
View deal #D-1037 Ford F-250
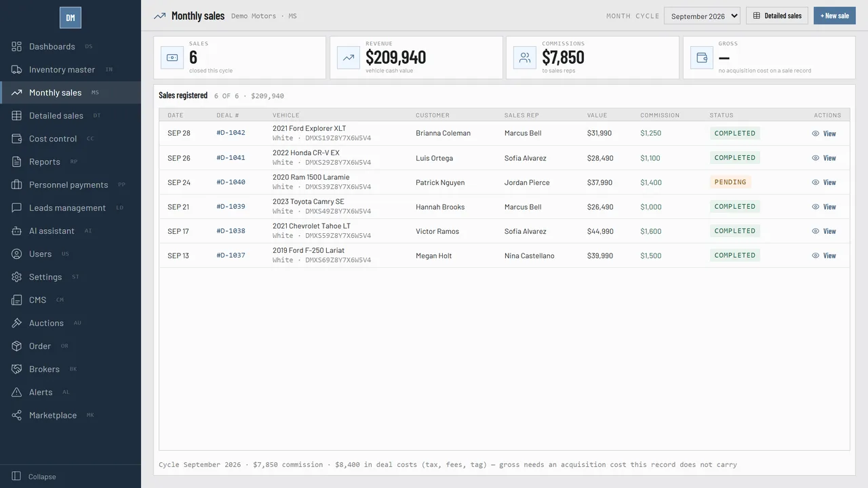click(x=824, y=256)
